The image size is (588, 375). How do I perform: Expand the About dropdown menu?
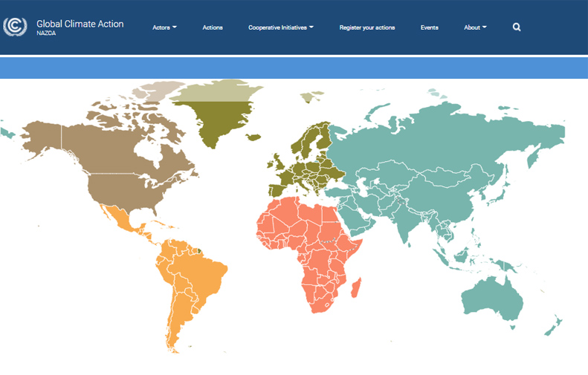475,27
